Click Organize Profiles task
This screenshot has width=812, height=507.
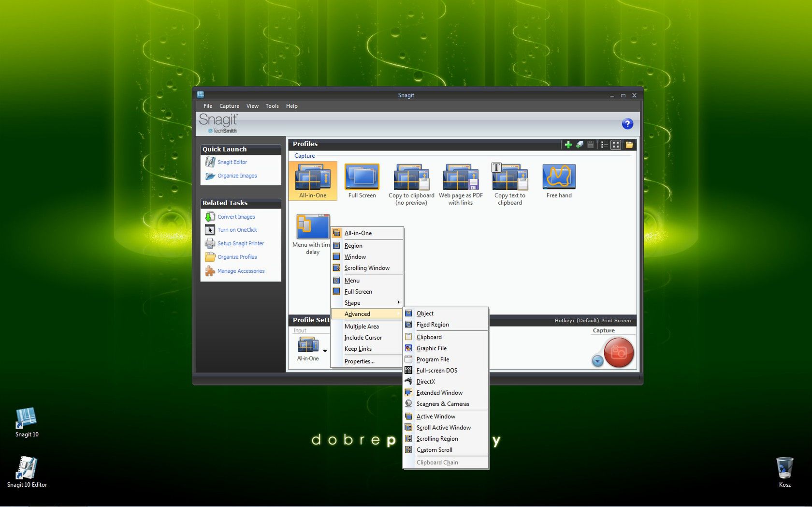tap(237, 257)
